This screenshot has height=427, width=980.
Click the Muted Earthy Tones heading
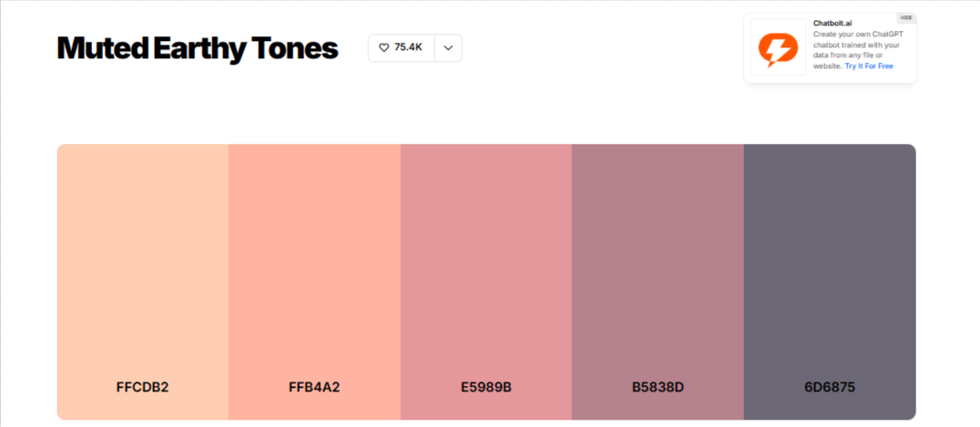click(x=198, y=48)
